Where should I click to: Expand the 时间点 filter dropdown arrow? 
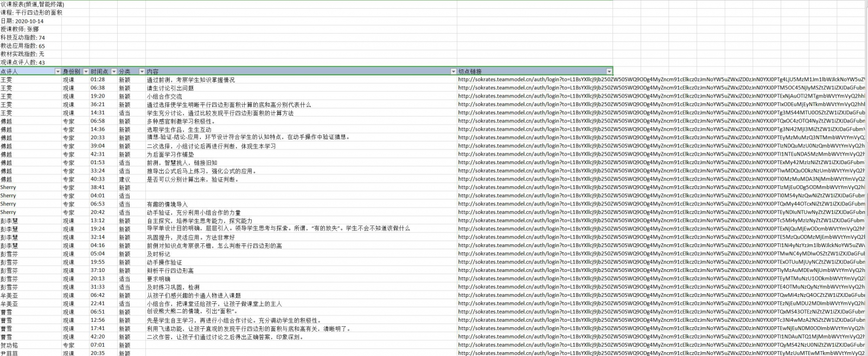[x=114, y=72]
